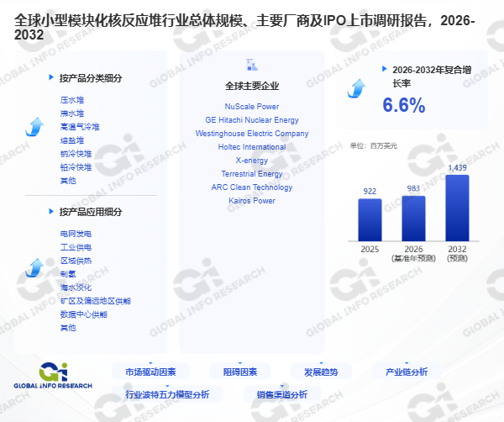Click 其他 under product classification
This screenshot has height=422, width=504.
pos(68,181)
